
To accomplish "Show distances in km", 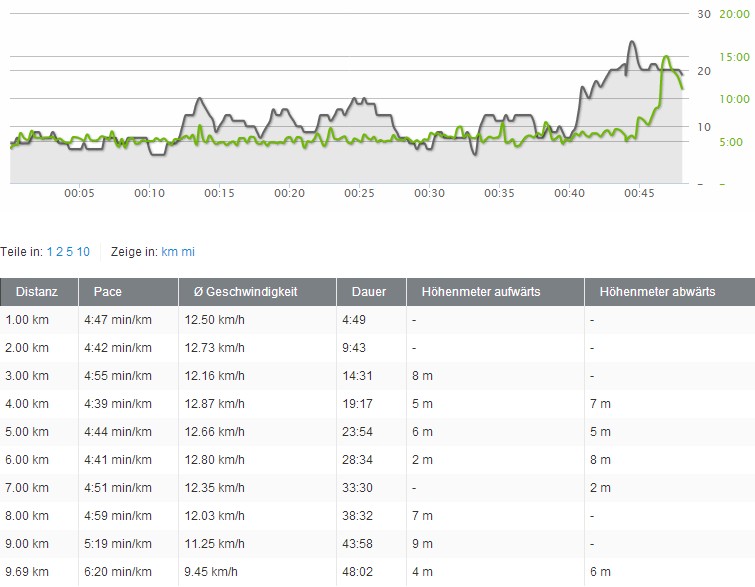I will point(168,253).
